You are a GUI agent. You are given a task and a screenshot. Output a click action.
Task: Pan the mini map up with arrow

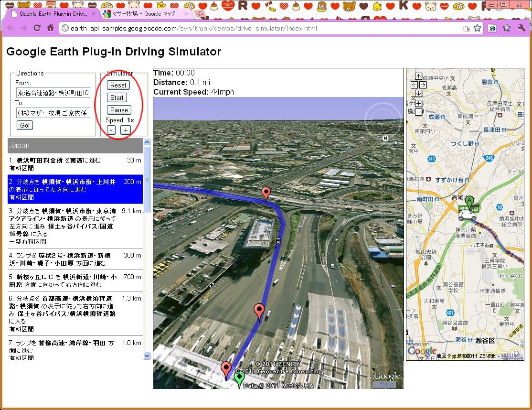coord(418,76)
